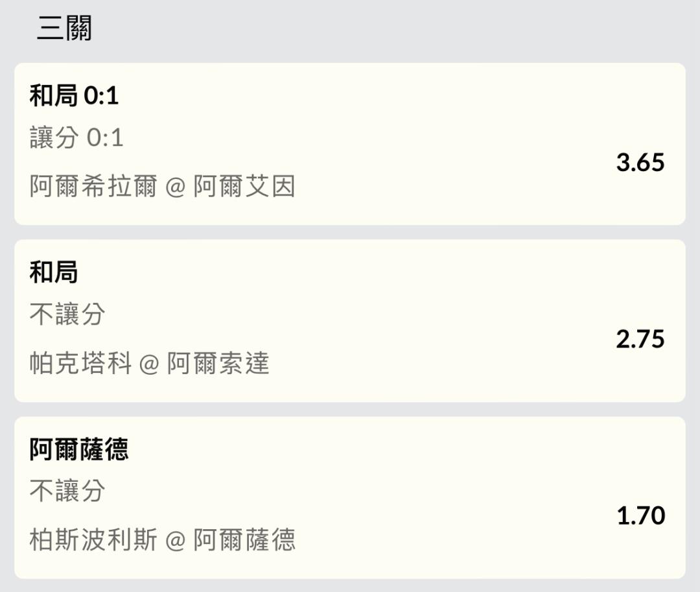Tap 不讓分 label in the 帕克塔科 card
The width and height of the screenshot is (700, 592).
pyautogui.click(x=67, y=314)
